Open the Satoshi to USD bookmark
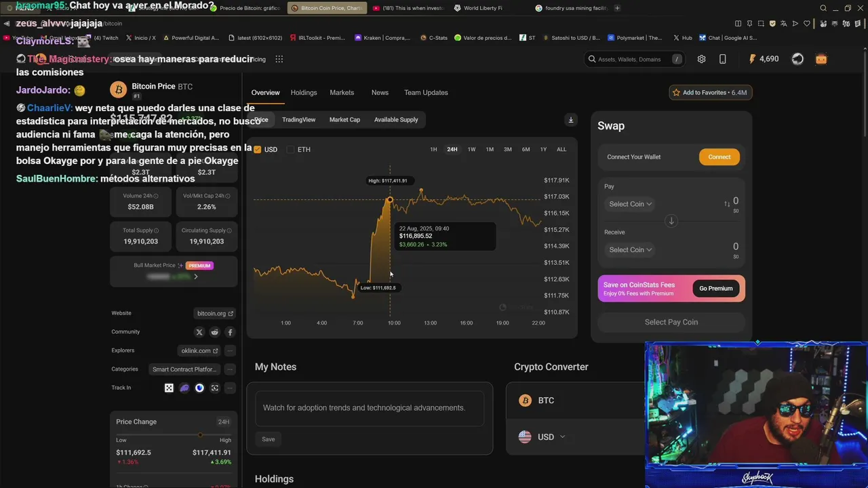Image resolution: width=868 pixels, height=488 pixels. [571, 38]
